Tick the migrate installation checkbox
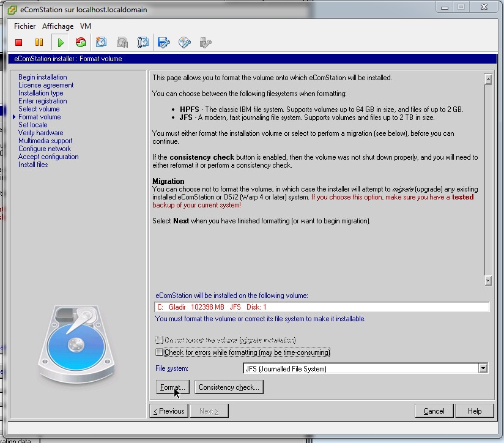Image resolution: width=504 pixels, height=443 pixels. 160,340
